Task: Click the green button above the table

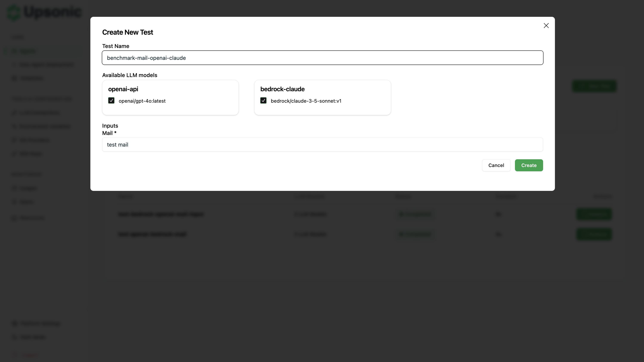Action: coord(595,86)
